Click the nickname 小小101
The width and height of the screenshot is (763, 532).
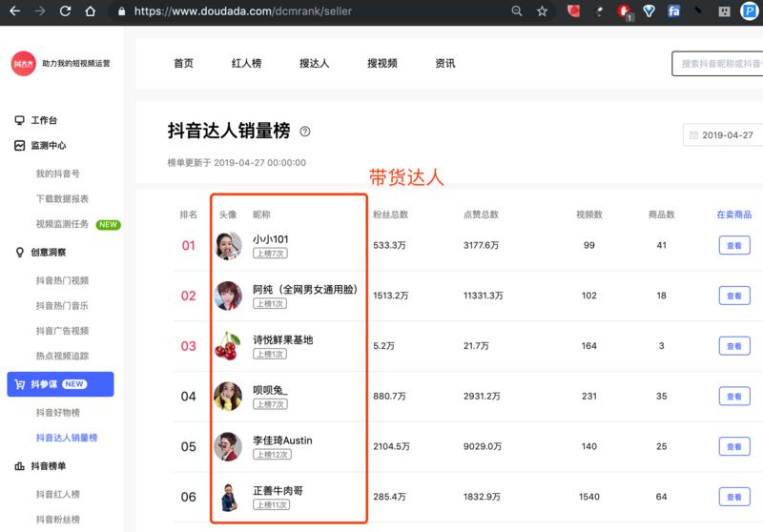271,239
